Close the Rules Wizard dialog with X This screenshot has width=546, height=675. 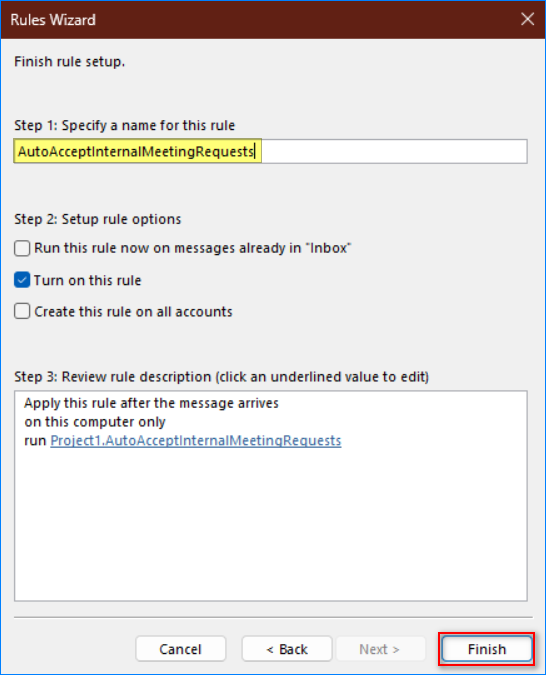[527, 19]
